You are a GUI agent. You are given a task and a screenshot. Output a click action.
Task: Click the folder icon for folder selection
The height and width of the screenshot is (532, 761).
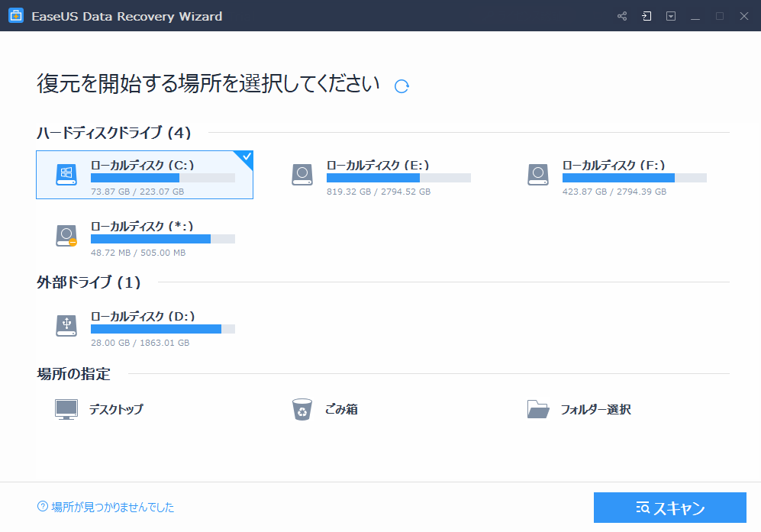pyautogui.click(x=538, y=409)
